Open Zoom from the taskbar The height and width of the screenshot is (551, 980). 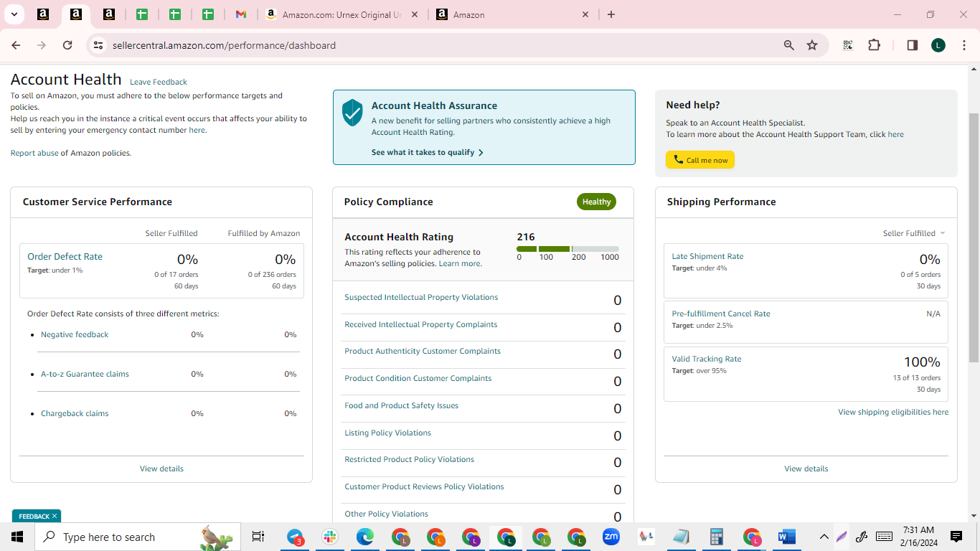pyautogui.click(x=611, y=537)
